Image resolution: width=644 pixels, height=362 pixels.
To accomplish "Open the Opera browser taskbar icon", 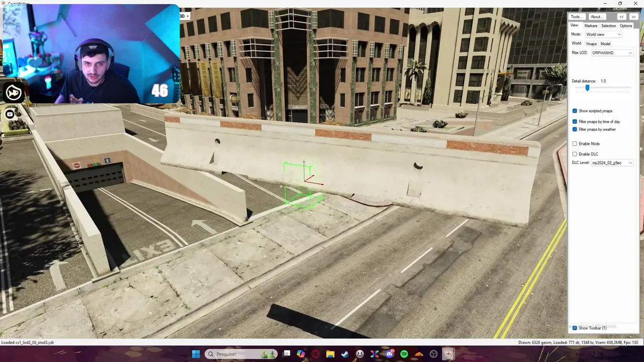I will 315,354.
